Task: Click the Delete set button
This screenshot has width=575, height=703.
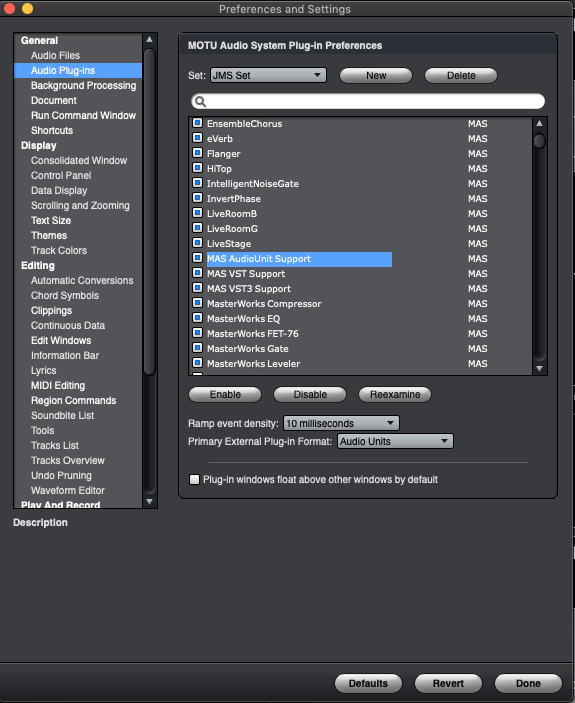Action: click(x=461, y=75)
